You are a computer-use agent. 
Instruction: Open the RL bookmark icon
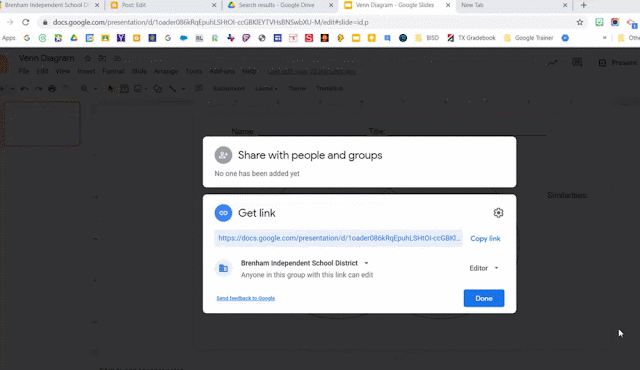click(x=199, y=38)
